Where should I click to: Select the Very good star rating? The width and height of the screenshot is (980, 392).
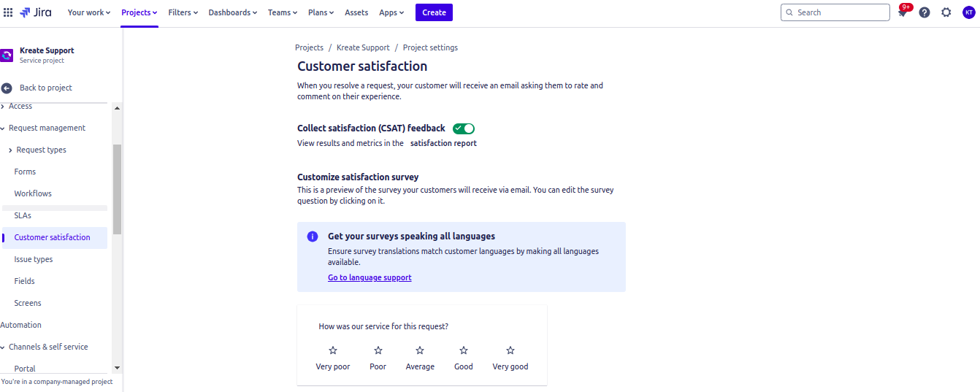click(510, 350)
